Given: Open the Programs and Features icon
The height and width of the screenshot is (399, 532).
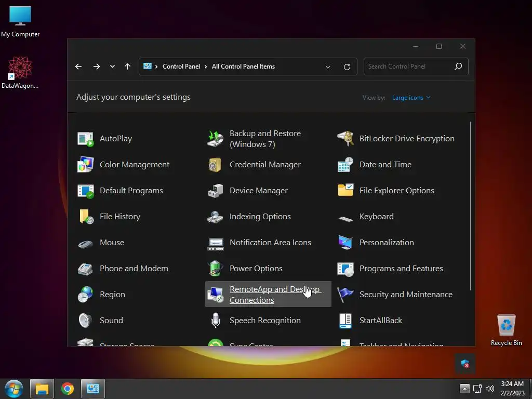Looking at the screenshot, I should [345, 269].
